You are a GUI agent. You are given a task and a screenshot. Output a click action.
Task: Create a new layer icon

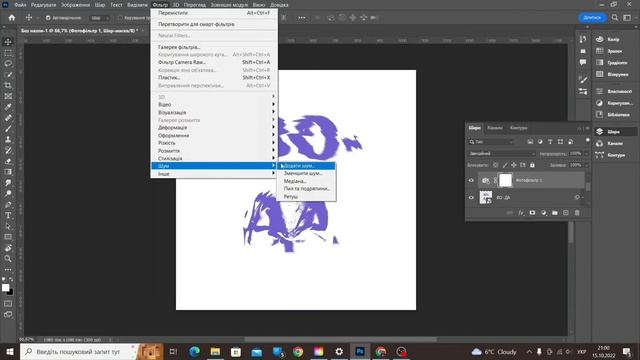pyautogui.click(x=566, y=213)
